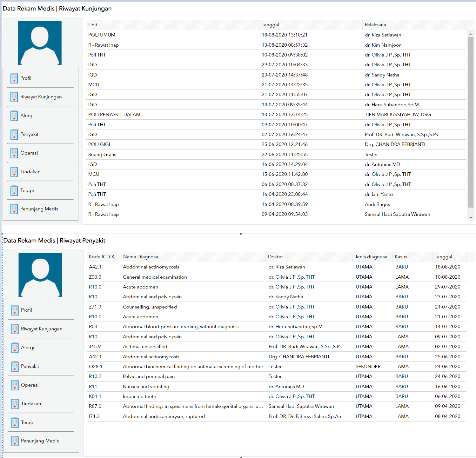The image size is (476, 458).
Task: Sort diagnoses by Nama Diagnosa header
Action: [193, 257]
